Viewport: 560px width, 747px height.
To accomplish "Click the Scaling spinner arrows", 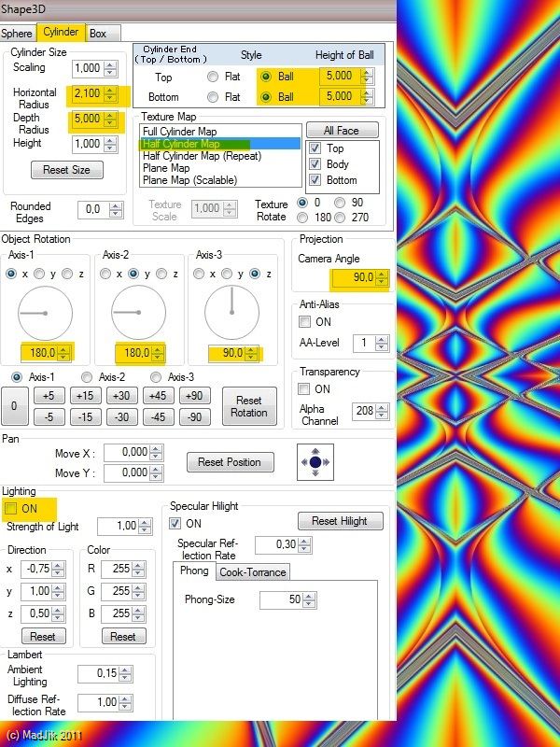I will click(x=110, y=68).
